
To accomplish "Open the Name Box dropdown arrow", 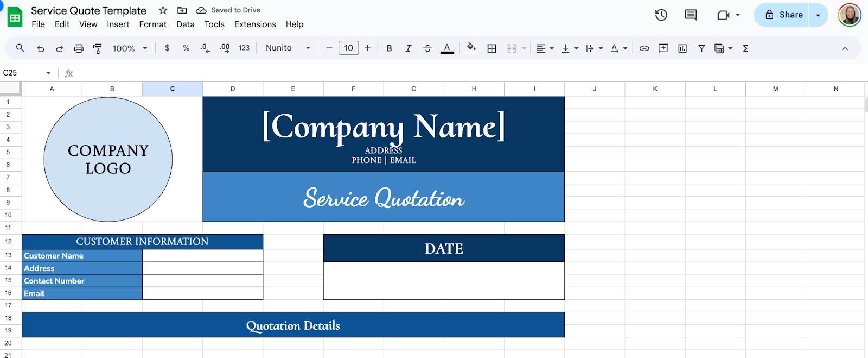I will coord(48,73).
